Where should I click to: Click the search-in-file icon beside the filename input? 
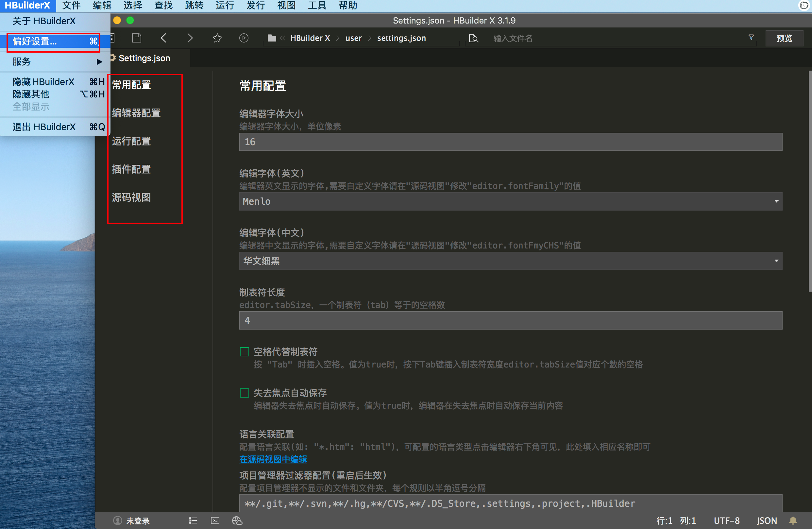[x=473, y=38]
